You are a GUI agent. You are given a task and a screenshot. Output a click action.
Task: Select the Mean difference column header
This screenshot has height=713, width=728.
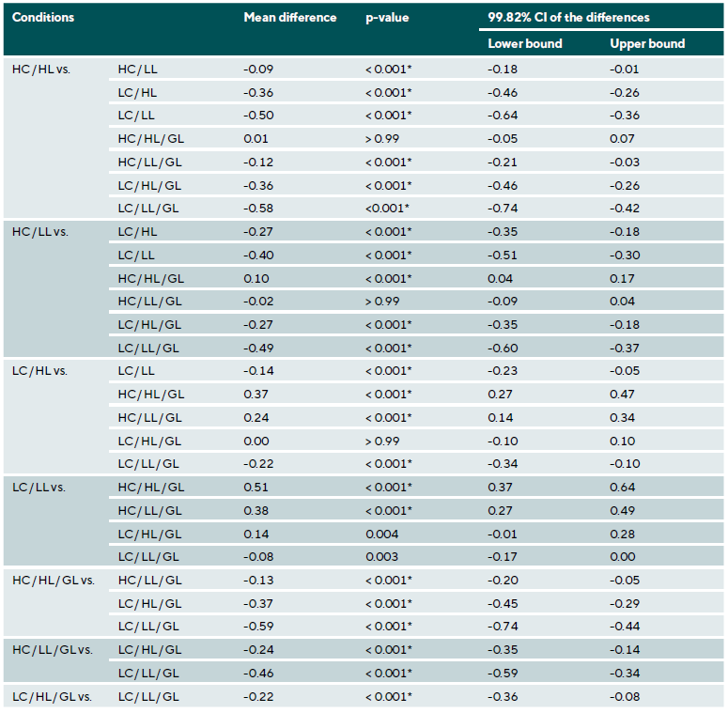tap(289, 18)
